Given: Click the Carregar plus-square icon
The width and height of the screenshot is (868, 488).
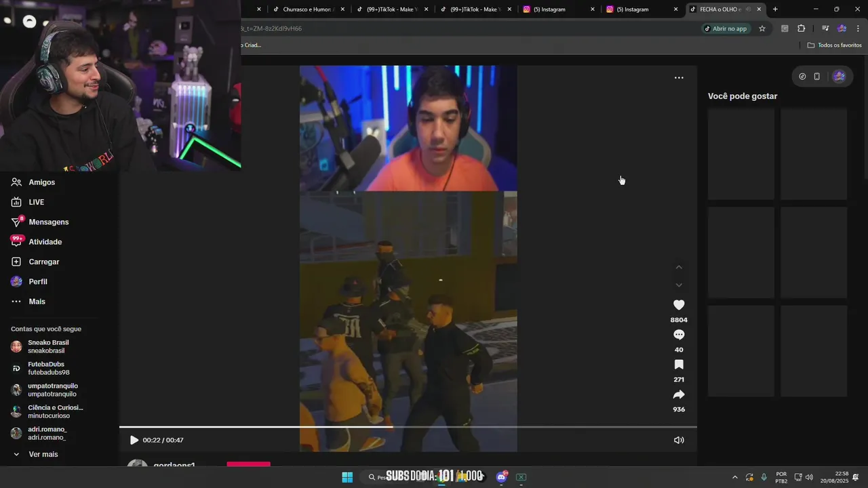Looking at the screenshot, I should [16, 262].
